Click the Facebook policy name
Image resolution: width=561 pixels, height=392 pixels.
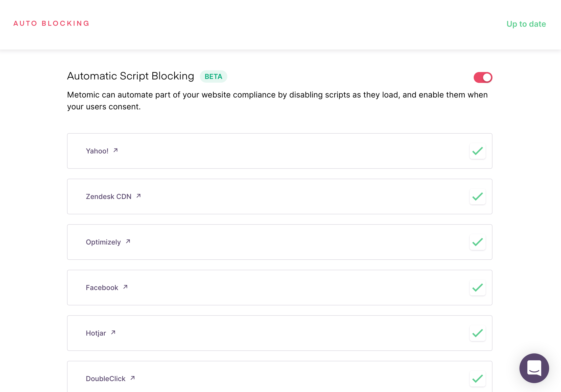(x=102, y=288)
